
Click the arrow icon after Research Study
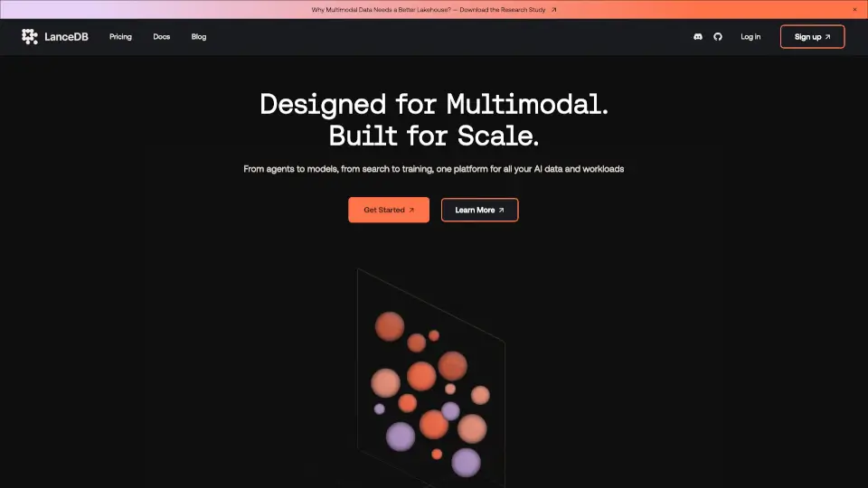tap(553, 10)
